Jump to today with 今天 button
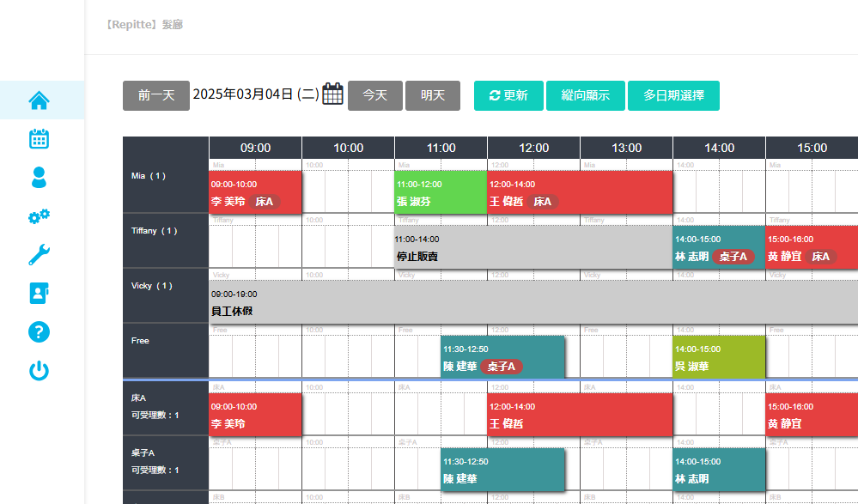 point(374,95)
